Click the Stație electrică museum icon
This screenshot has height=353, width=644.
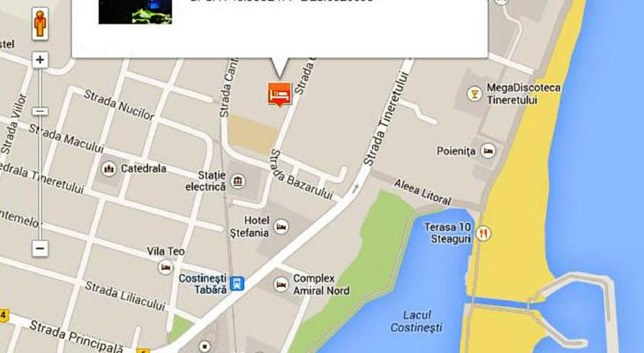(x=238, y=181)
